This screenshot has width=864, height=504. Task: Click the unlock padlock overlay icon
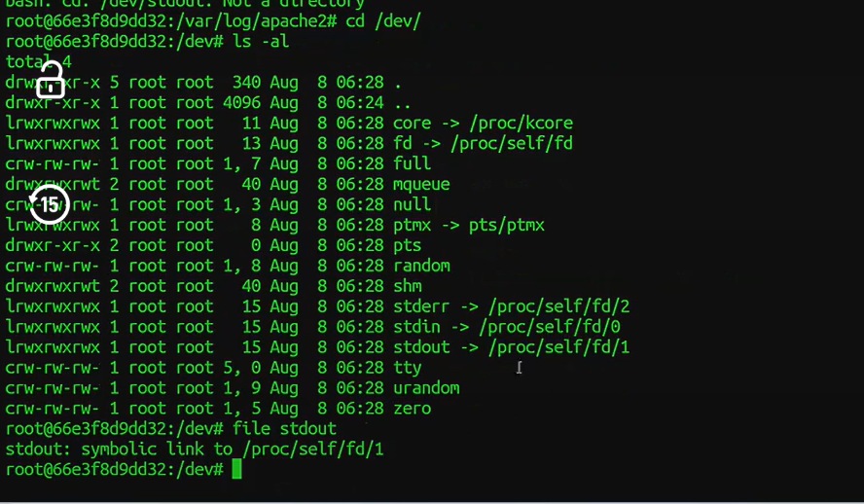(x=51, y=80)
